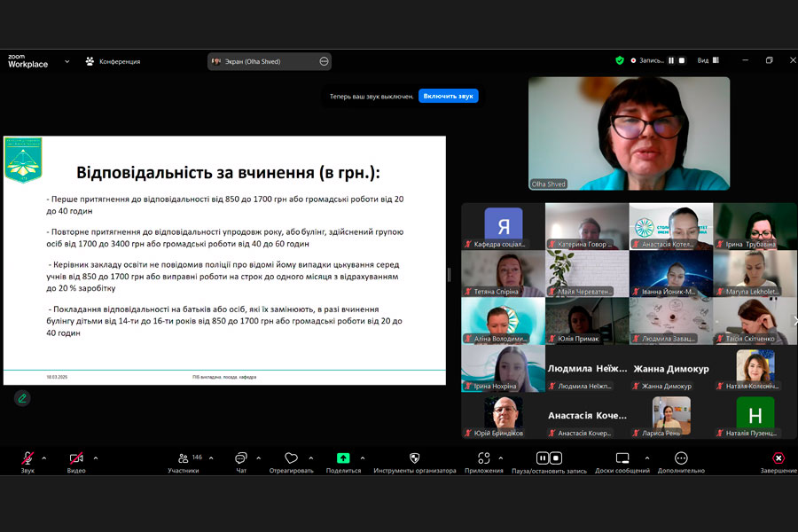Open the Zoom Workplace dropdown chevron
This screenshot has height=532, width=798.
(66, 62)
